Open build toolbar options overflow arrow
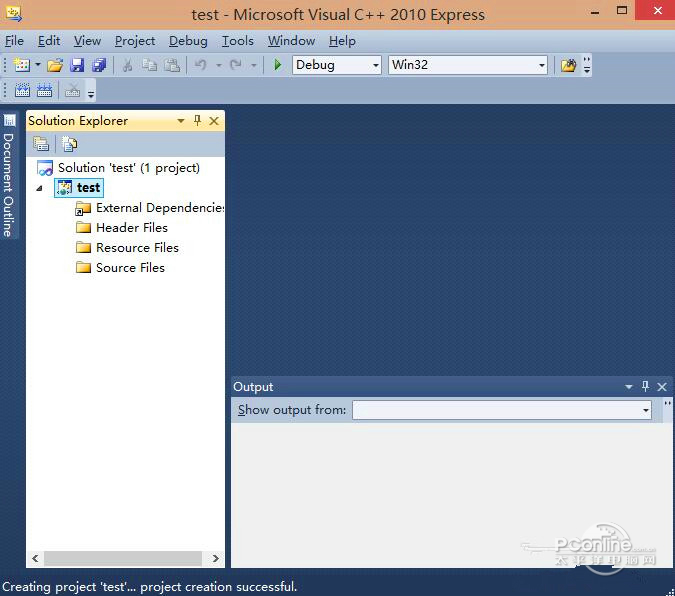 (91, 93)
